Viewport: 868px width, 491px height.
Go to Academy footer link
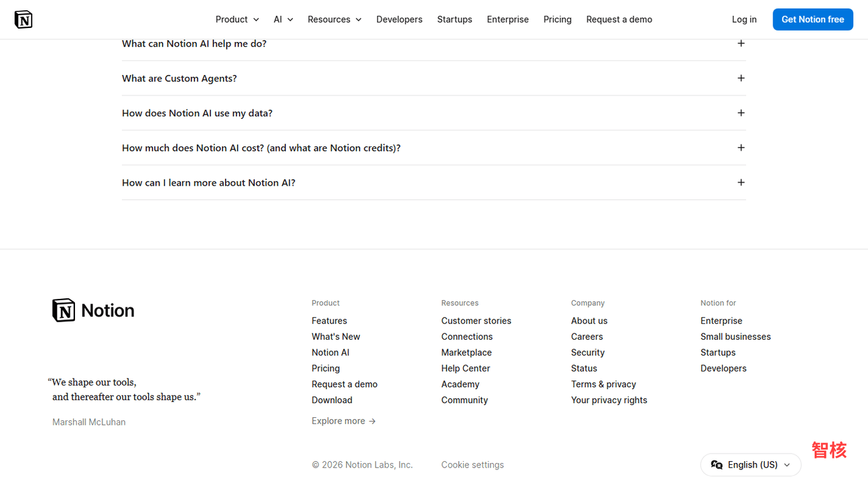(460, 385)
